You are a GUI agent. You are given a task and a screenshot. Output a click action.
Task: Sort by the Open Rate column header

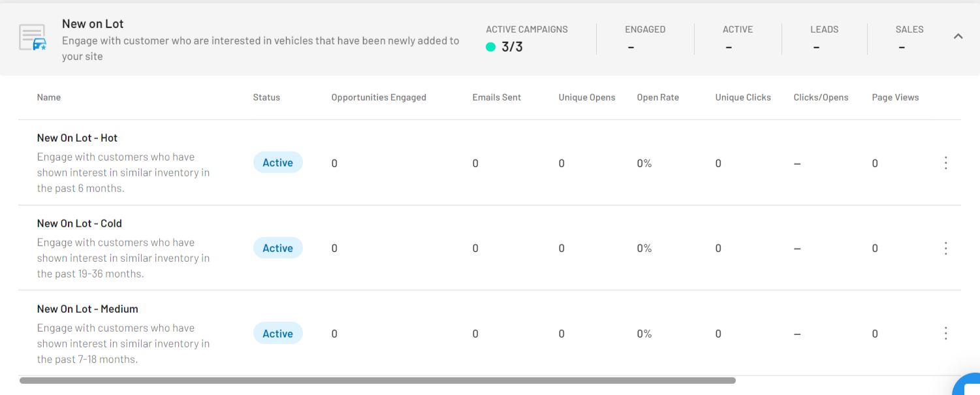point(657,97)
